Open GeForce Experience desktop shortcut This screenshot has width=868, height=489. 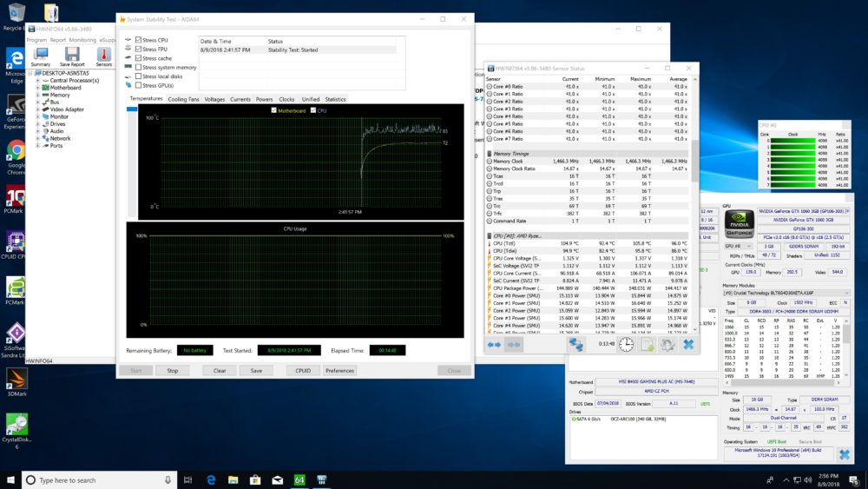[15, 112]
